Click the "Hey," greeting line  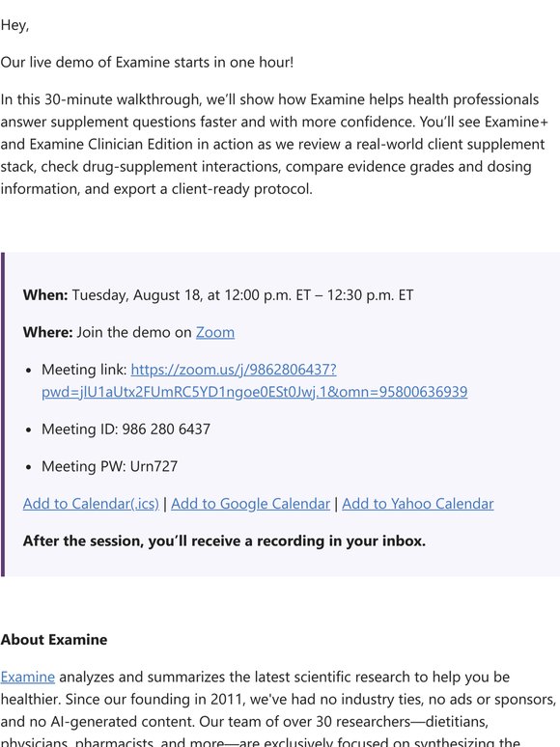pos(14,25)
